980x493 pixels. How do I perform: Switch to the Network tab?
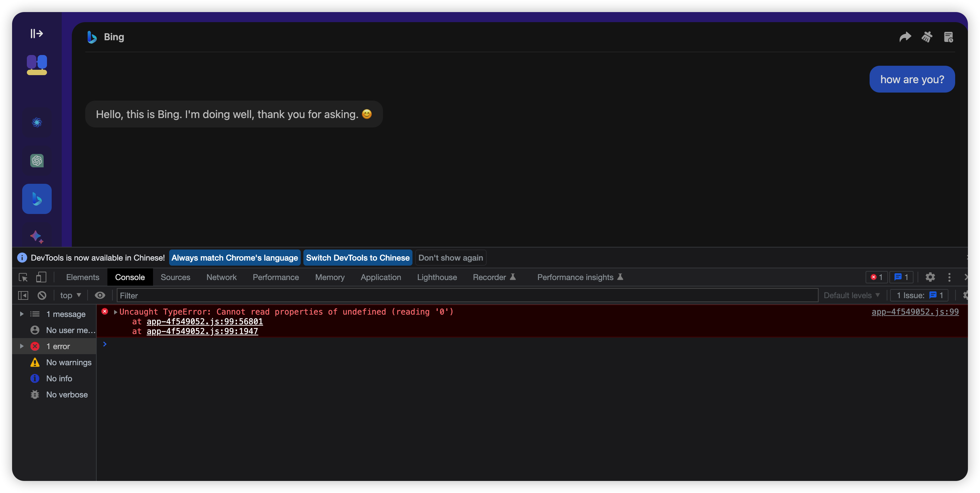pos(222,277)
